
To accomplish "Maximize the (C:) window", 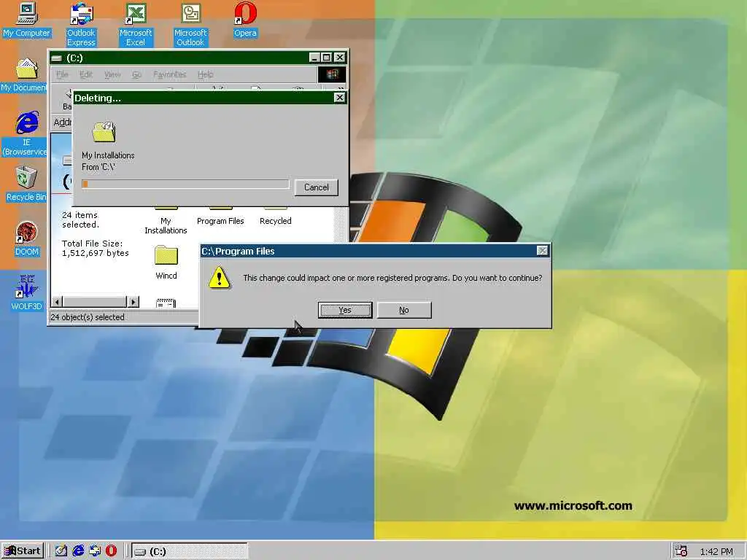I will [x=326, y=58].
